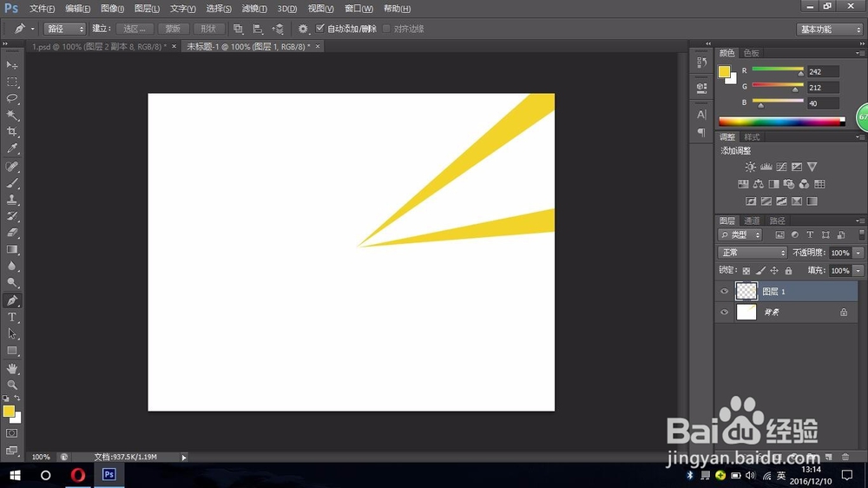The height and width of the screenshot is (488, 868).
Task: Select the Blur tool
Action: coord(12,266)
